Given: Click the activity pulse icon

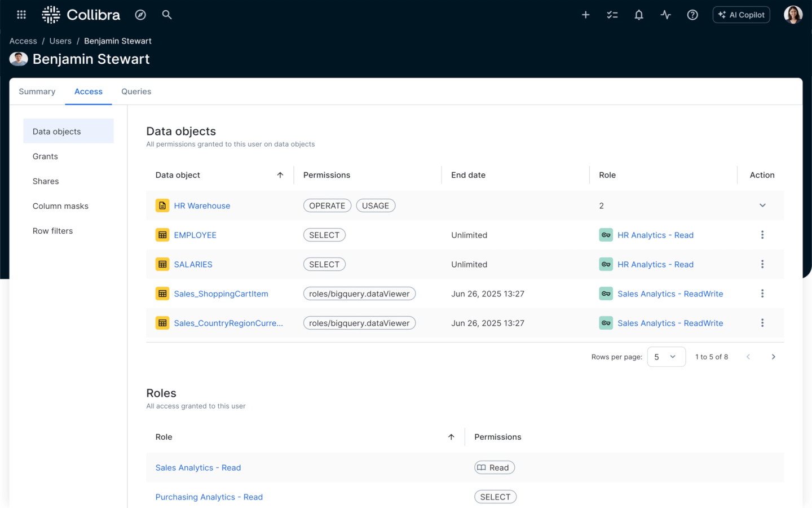Looking at the screenshot, I should (x=666, y=15).
